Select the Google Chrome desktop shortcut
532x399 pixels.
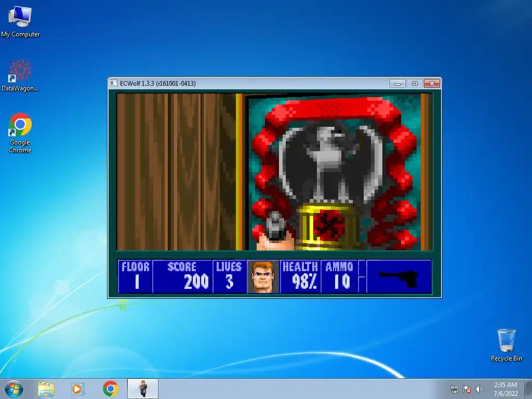20,133
